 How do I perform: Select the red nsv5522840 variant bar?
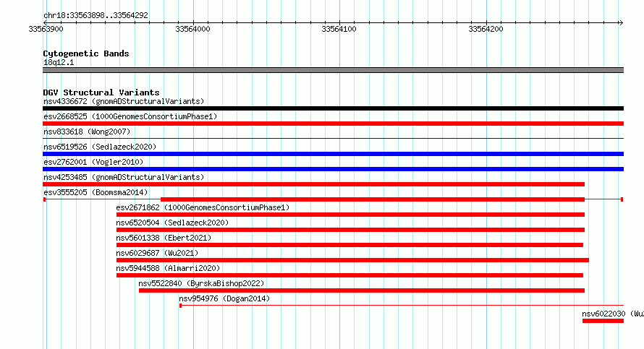(361, 290)
